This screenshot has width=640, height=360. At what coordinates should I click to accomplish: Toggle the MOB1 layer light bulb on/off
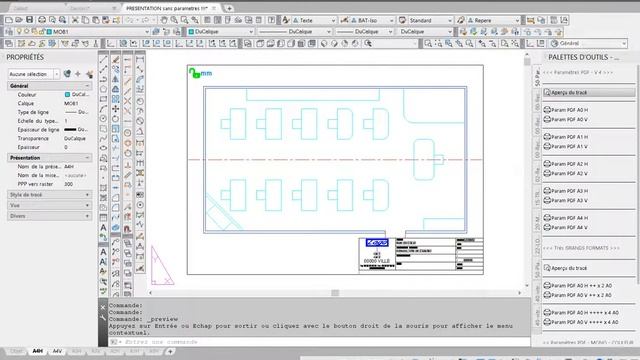pos(19,31)
